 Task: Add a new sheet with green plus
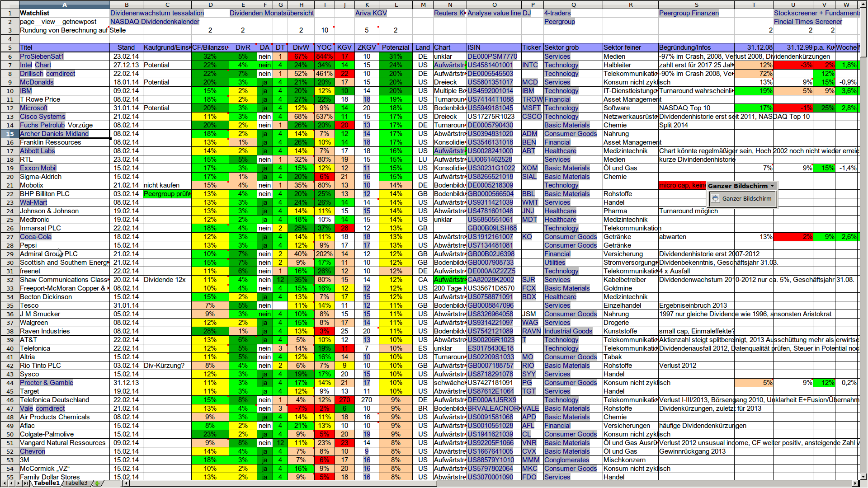tap(97, 483)
